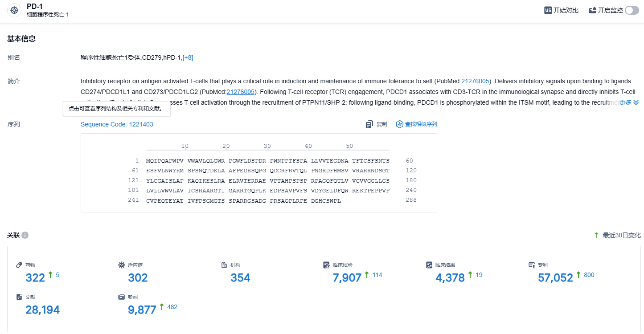
Task: Click the 机构 organization icon
Action: [x=224, y=265]
